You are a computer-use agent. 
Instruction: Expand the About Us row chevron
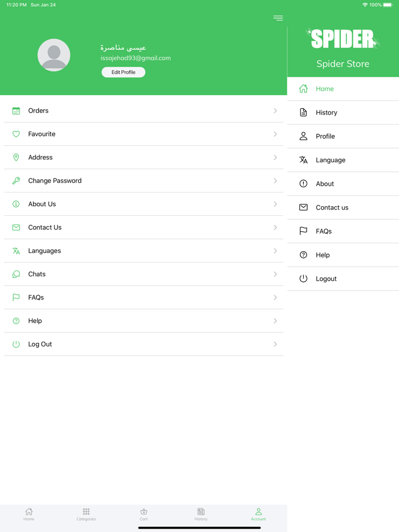[275, 204]
